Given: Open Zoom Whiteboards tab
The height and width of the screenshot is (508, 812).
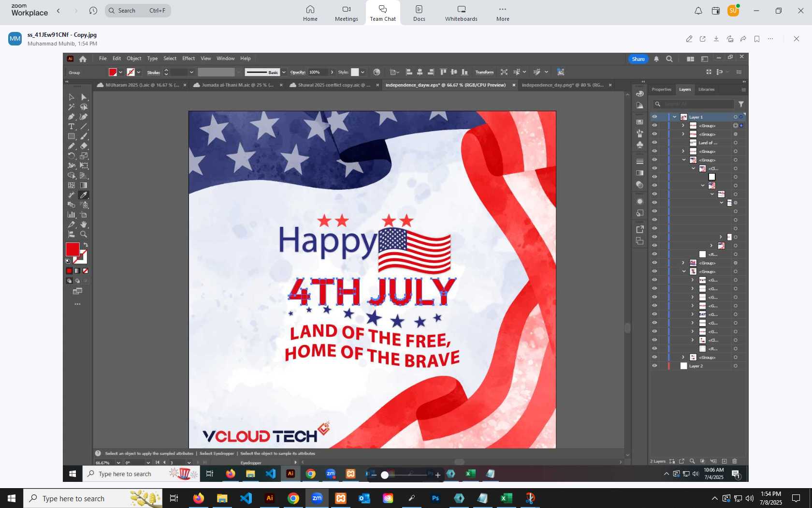Looking at the screenshot, I should point(461,14).
